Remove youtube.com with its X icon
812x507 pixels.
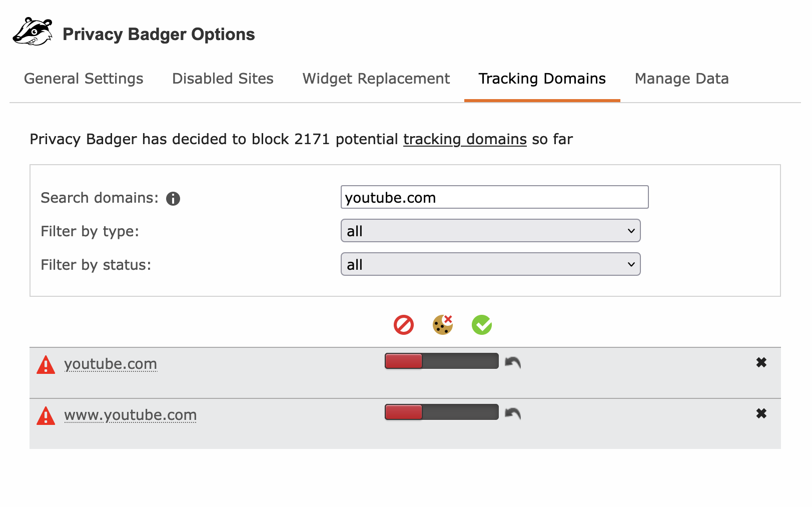coord(761,362)
